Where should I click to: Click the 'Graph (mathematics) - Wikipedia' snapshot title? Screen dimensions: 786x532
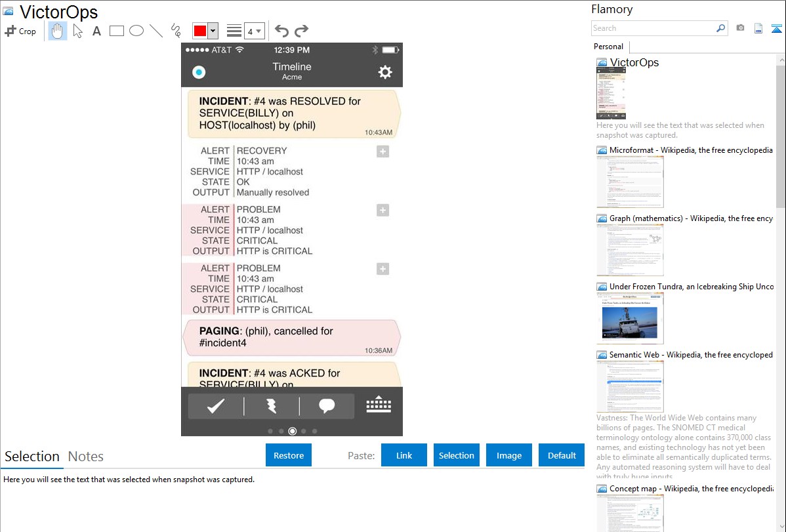[691, 218]
